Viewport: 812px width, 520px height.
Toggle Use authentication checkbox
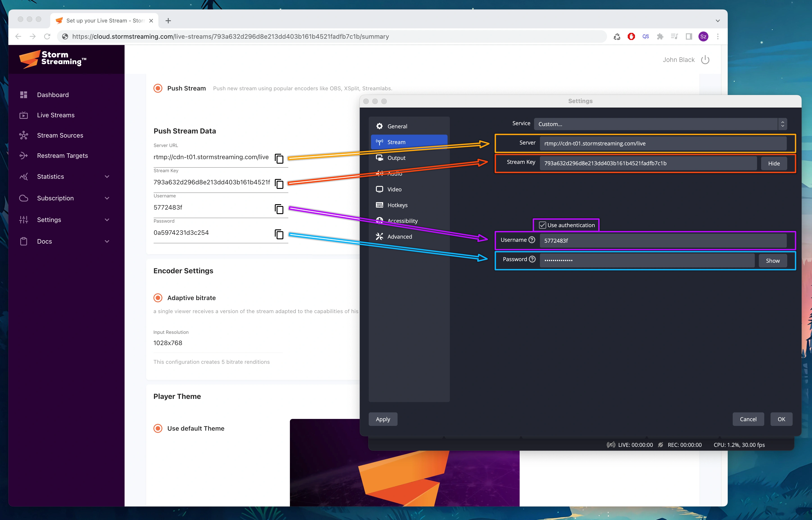click(542, 225)
